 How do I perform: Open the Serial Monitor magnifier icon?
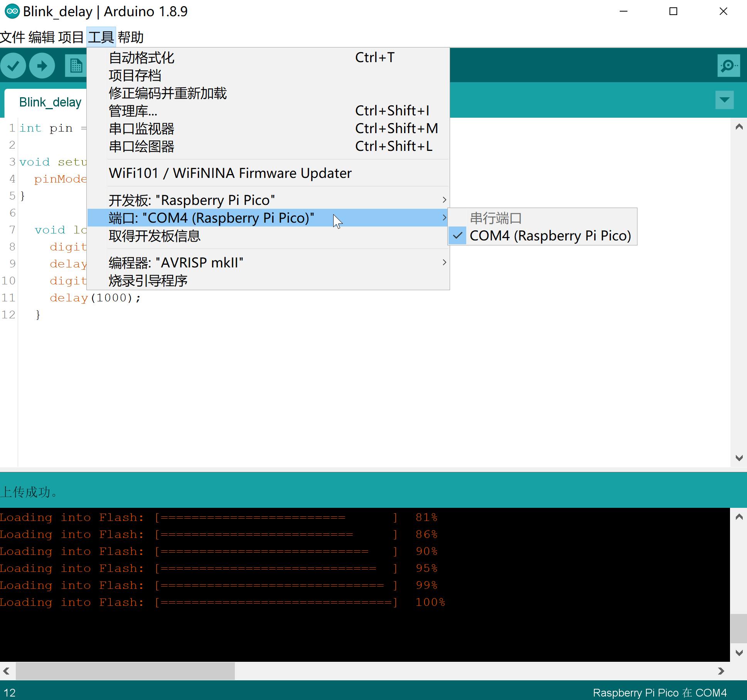[x=728, y=66]
